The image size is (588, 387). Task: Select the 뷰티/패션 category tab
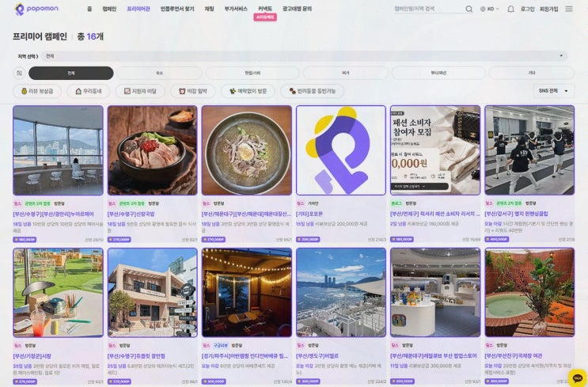point(438,73)
